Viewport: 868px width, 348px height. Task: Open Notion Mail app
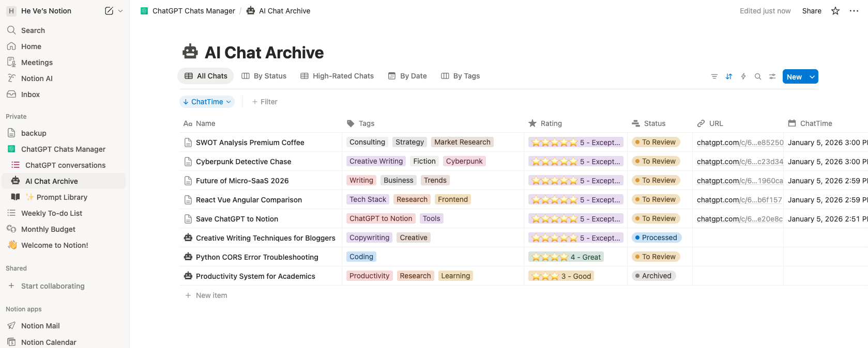65,326
